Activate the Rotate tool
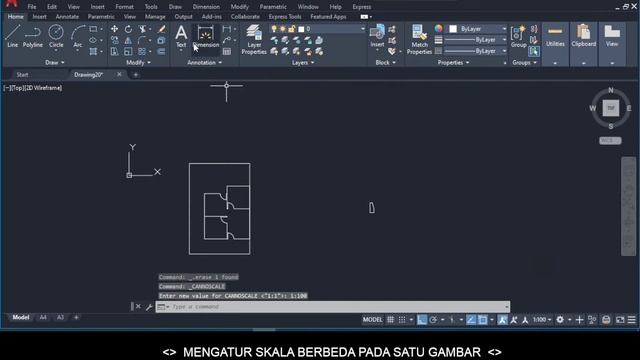Image resolution: width=640 pixels, height=360 pixels. click(x=128, y=29)
